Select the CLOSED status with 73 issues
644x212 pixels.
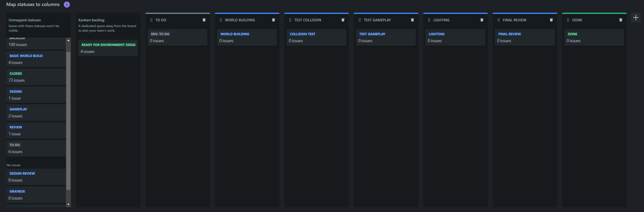click(36, 77)
